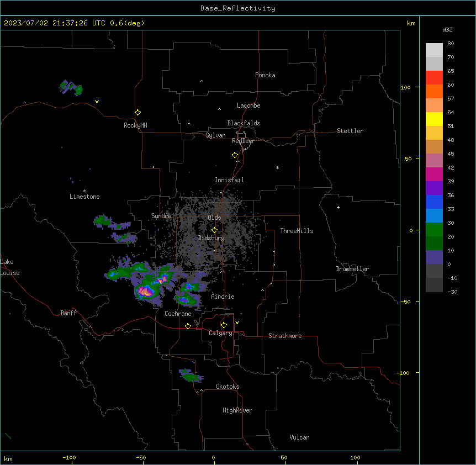Viewport: 476px width, 465px height.
Task: Click the Cochrane label
Action: tap(178, 314)
